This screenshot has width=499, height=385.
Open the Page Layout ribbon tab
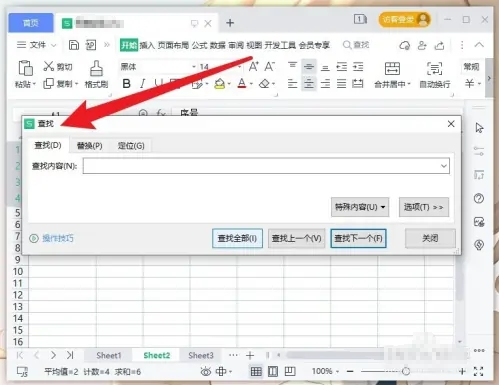pyautogui.click(x=173, y=45)
